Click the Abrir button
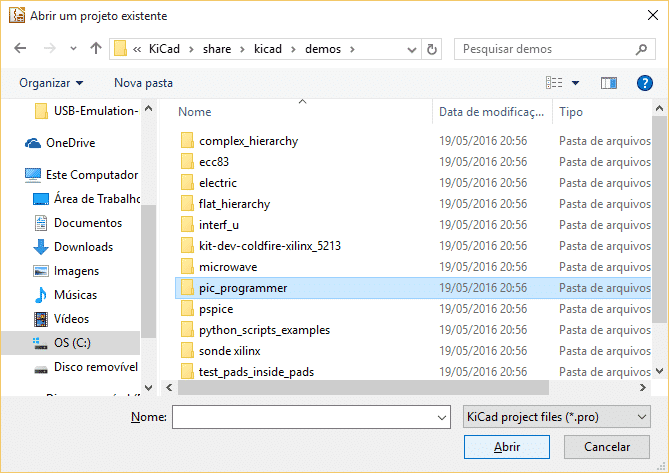The width and height of the screenshot is (669, 473). (x=506, y=447)
